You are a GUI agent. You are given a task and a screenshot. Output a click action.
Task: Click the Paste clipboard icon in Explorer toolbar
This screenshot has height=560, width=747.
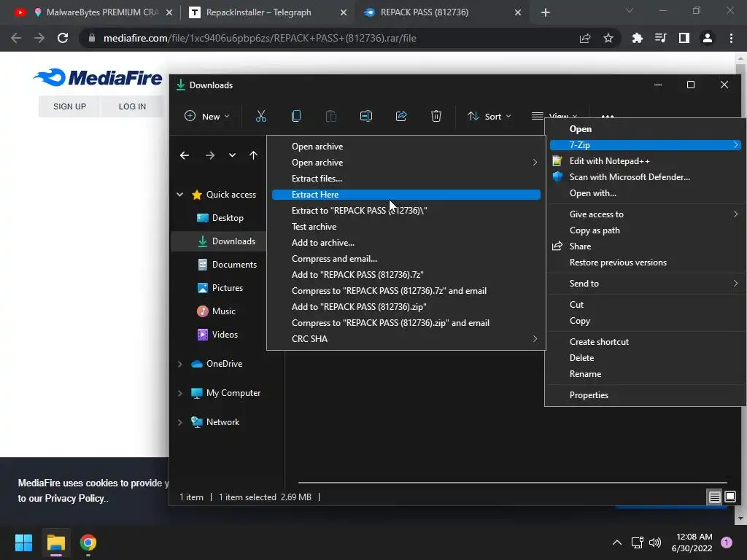click(330, 116)
